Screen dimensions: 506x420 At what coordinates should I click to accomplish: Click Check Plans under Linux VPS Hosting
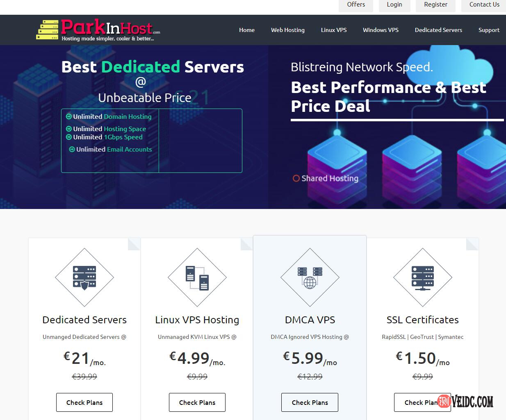coord(197,402)
